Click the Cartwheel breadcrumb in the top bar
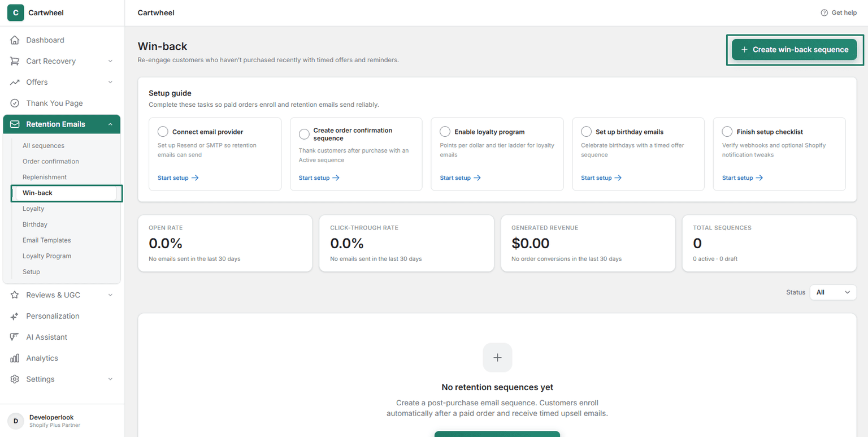Viewport: 868px width, 437px height. [x=156, y=12]
